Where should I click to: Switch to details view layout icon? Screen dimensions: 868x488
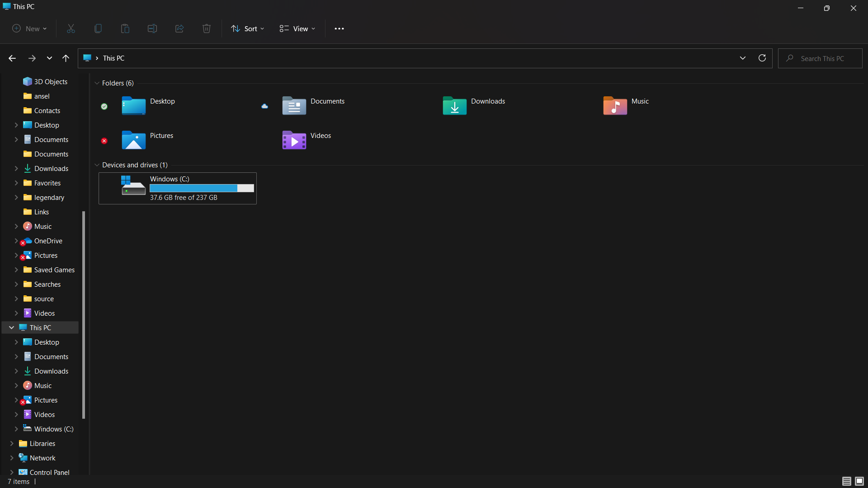pos(847,481)
